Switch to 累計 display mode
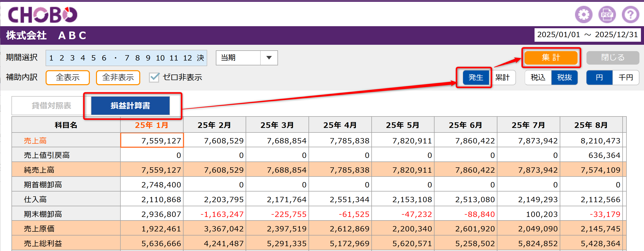Screen dimensions: 644x251 [502, 77]
